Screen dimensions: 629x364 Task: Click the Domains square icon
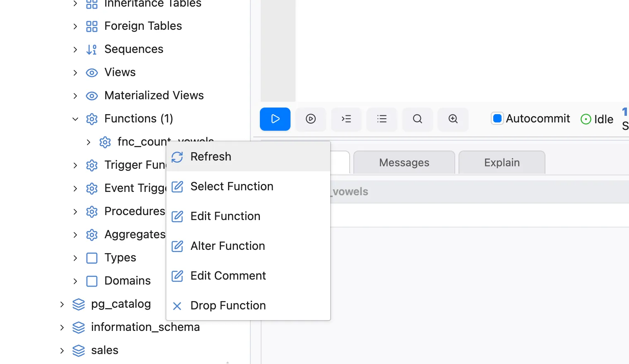coord(91,281)
